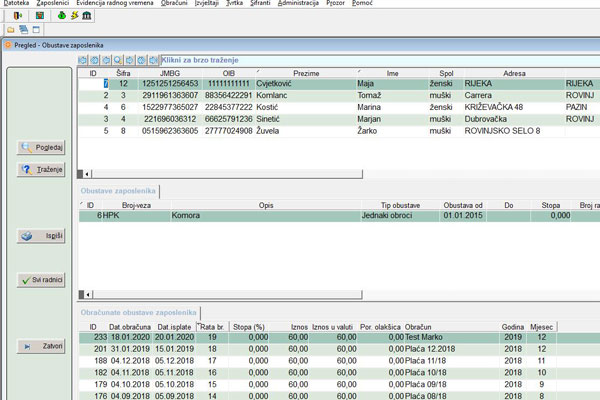Viewport: 600px width, 400px height.
Task: Open the Obračuni menu
Action: coord(174,5)
